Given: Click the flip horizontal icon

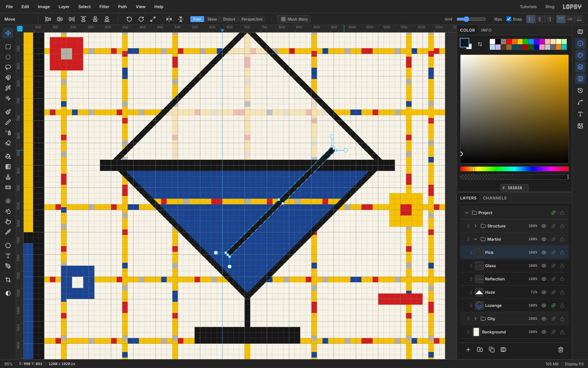Looking at the screenshot, I should tap(169, 19).
